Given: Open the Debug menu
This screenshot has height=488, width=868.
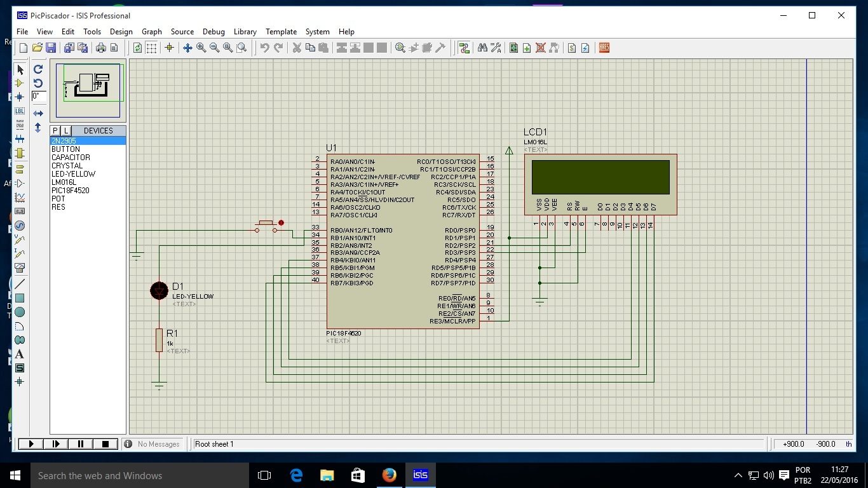Looking at the screenshot, I should [214, 31].
